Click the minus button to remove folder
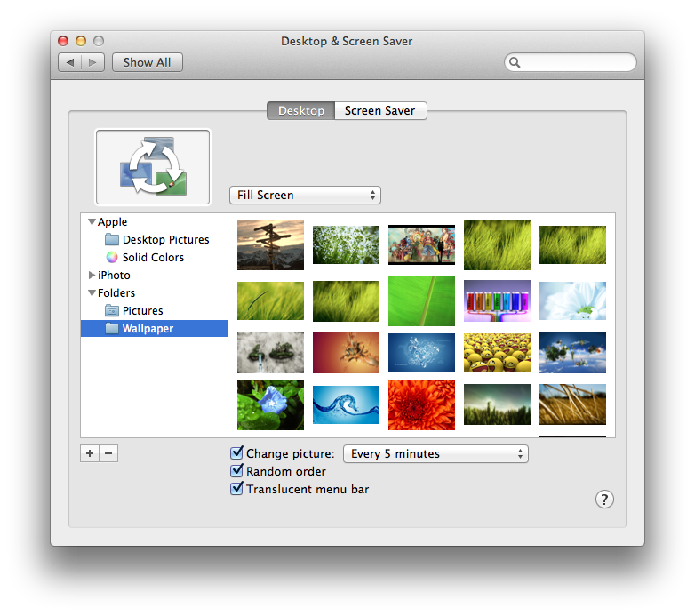This screenshot has height=616, width=695. tap(108, 453)
